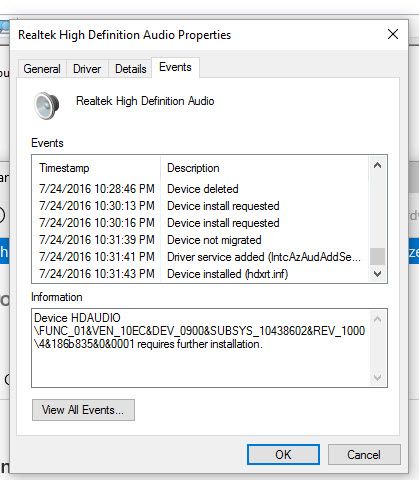
Task: Select the Events tab
Action: [175, 67]
